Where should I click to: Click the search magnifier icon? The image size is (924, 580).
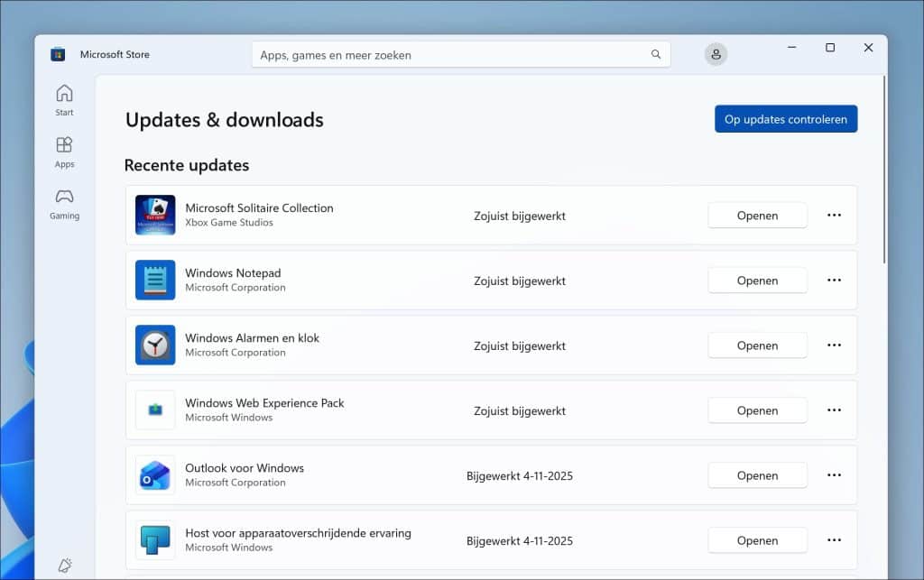(656, 55)
